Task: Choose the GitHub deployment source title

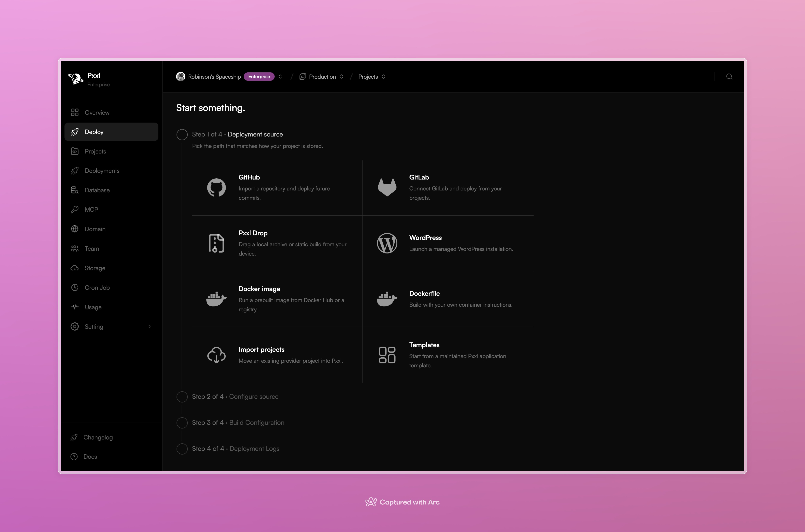Action: 249,177
